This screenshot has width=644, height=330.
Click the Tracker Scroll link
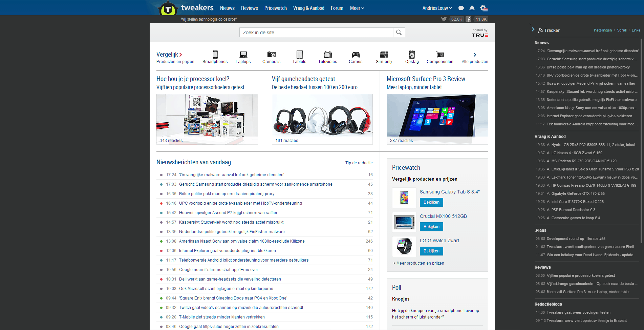[x=622, y=30]
